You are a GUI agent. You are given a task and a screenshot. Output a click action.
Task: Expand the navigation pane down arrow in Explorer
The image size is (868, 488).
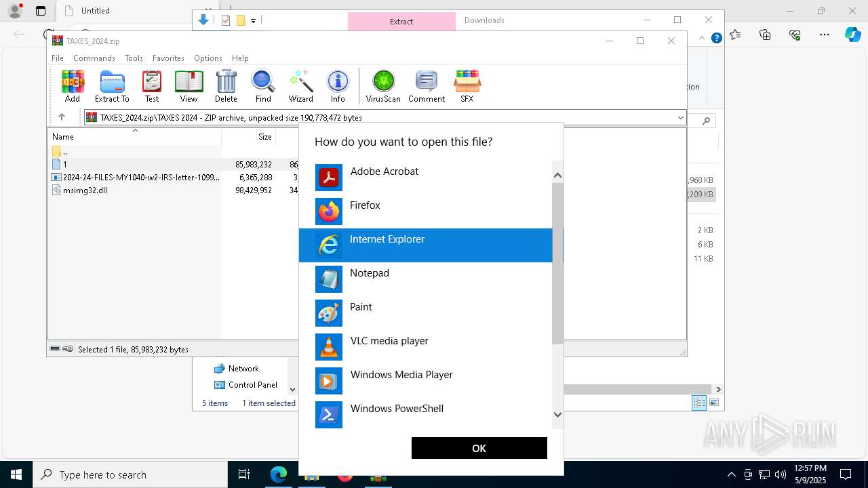coord(292,390)
